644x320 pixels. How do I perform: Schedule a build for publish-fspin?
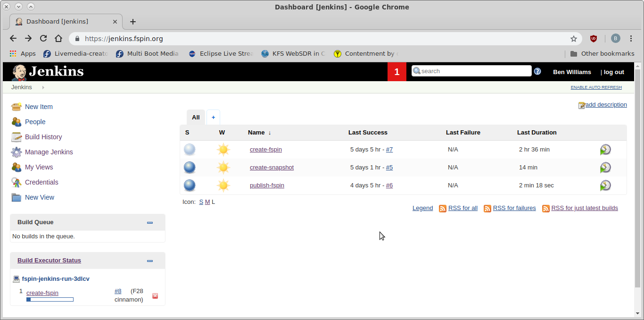pos(605,185)
